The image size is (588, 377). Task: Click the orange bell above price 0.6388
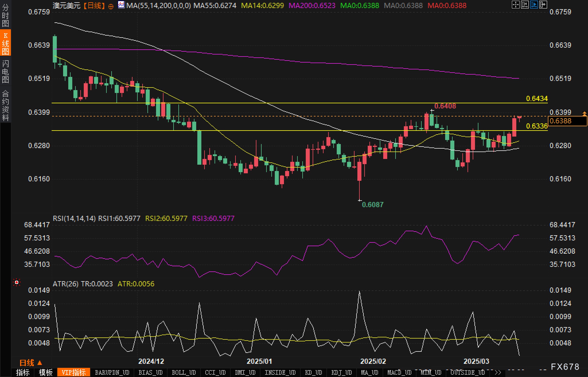pos(584,114)
